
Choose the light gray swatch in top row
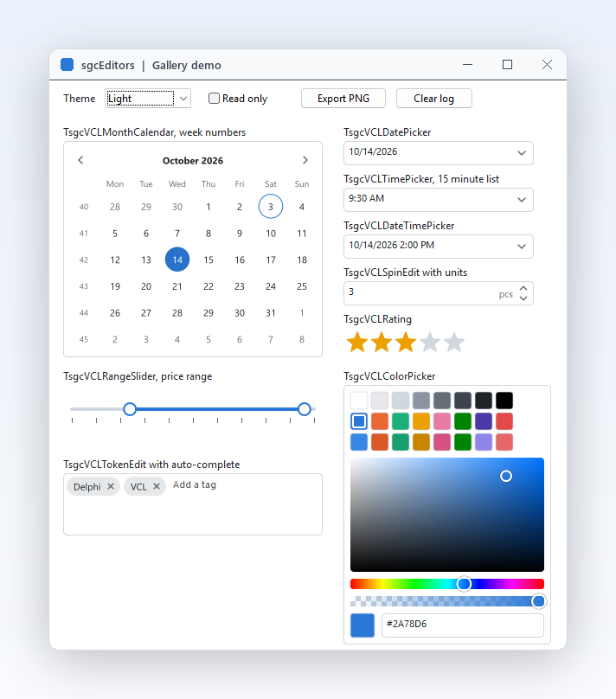pos(380,401)
